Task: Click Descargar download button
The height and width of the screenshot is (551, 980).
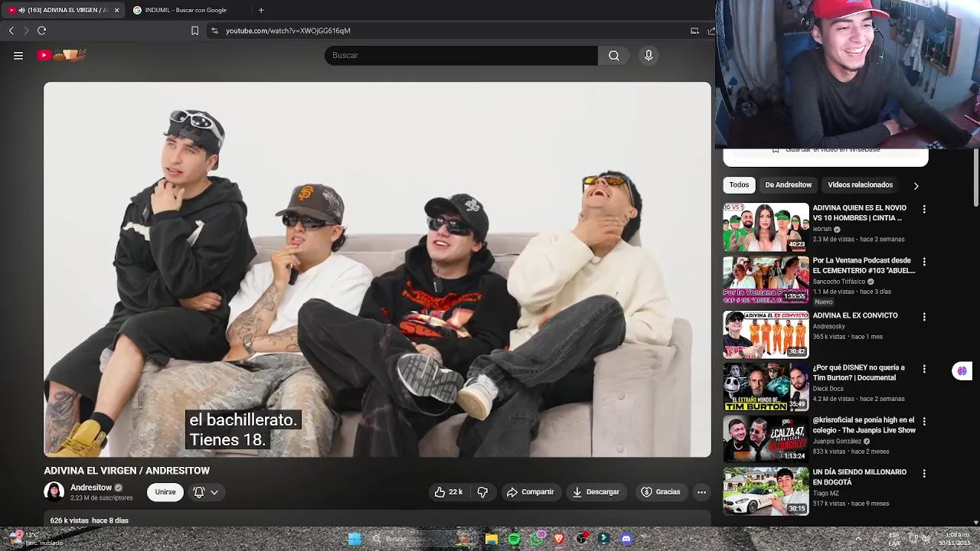Action: (596, 492)
